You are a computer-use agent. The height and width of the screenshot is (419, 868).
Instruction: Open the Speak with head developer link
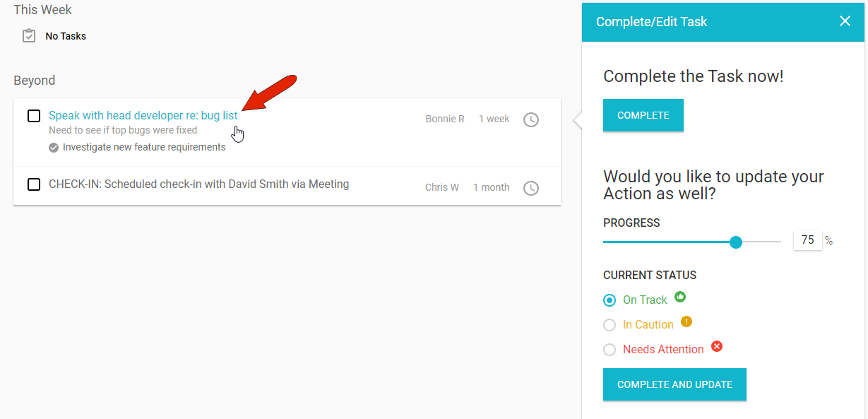coord(143,116)
